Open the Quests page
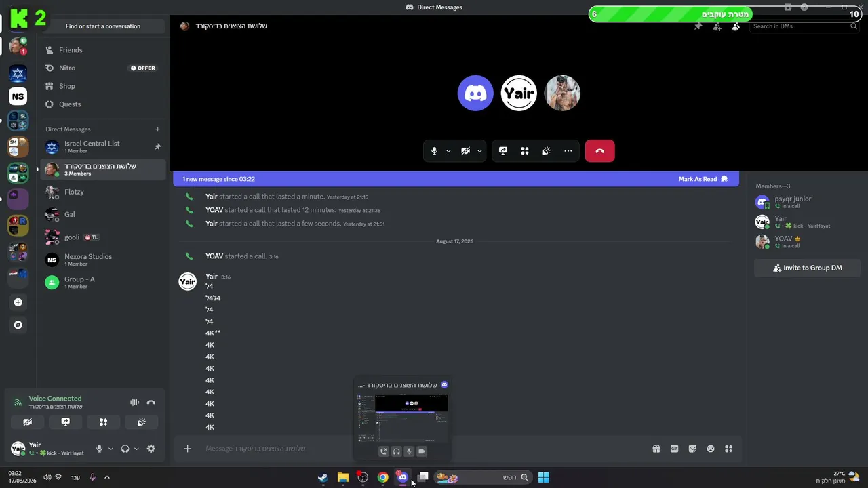 (102, 104)
